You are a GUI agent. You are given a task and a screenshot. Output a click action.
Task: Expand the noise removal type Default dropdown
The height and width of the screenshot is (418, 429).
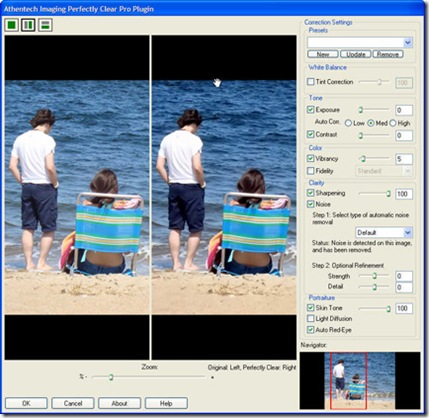tap(408, 232)
